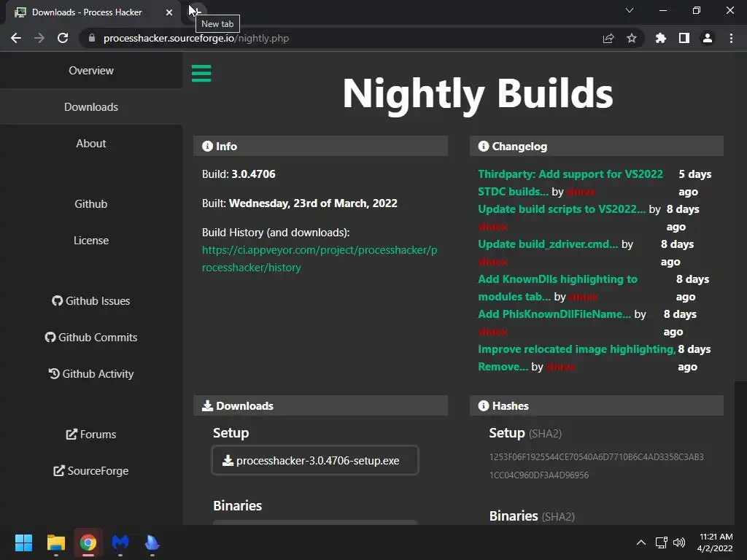Open the Windows Start menu

(23, 542)
